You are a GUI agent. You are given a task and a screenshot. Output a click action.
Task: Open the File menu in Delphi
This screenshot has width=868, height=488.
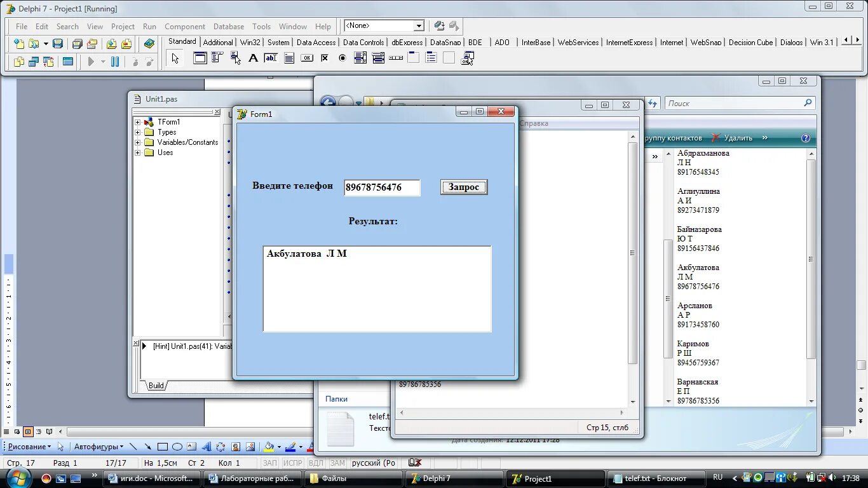coord(22,27)
